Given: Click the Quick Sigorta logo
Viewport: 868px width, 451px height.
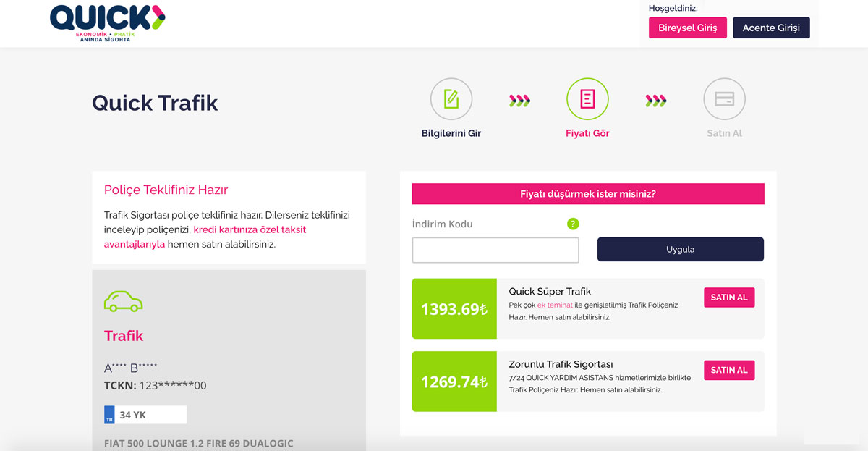Looking at the screenshot, I should tap(107, 23).
